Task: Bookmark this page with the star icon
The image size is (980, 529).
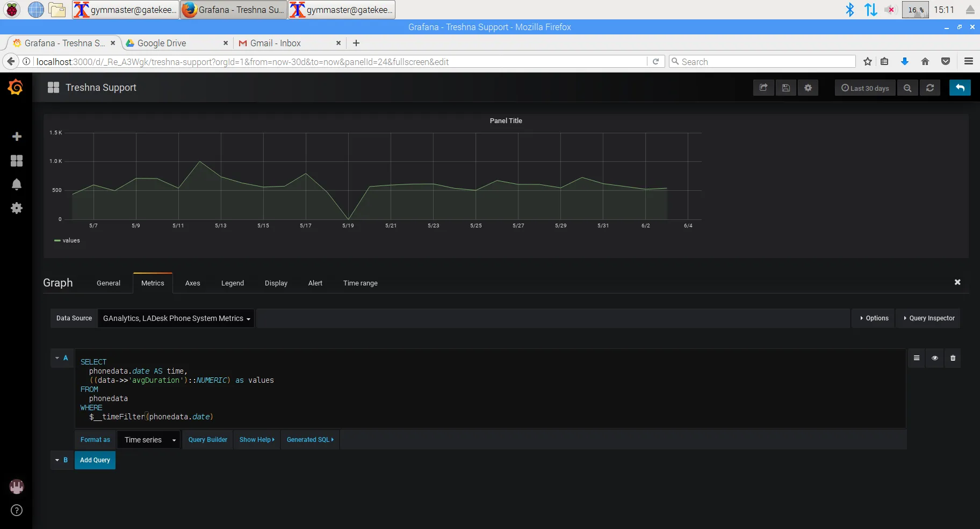Action: 868,61
